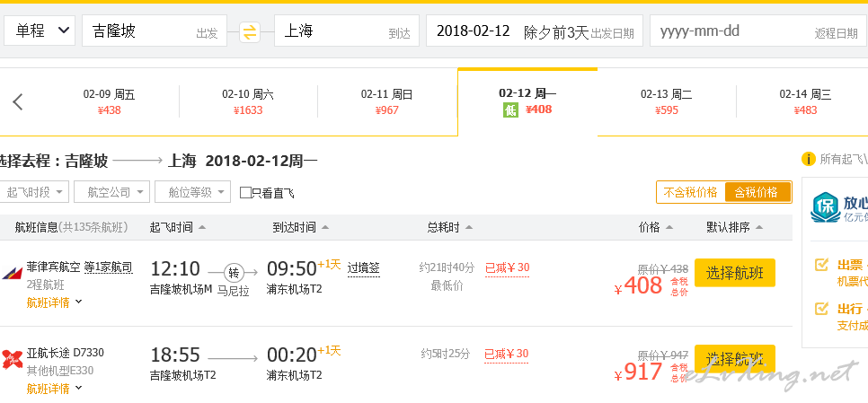The image size is (868, 403).
Task: Click 选择航班 for the ¥408 flight
Action: [x=735, y=273]
